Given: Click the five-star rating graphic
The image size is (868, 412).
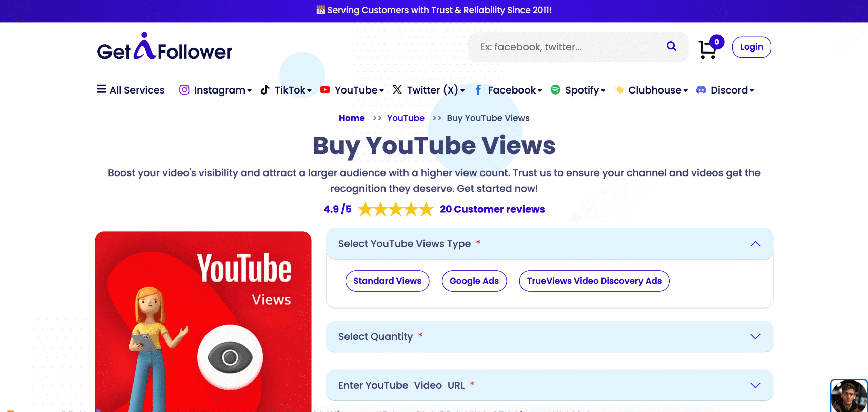Looking at the screenshot, I should (x=396, y=209).
